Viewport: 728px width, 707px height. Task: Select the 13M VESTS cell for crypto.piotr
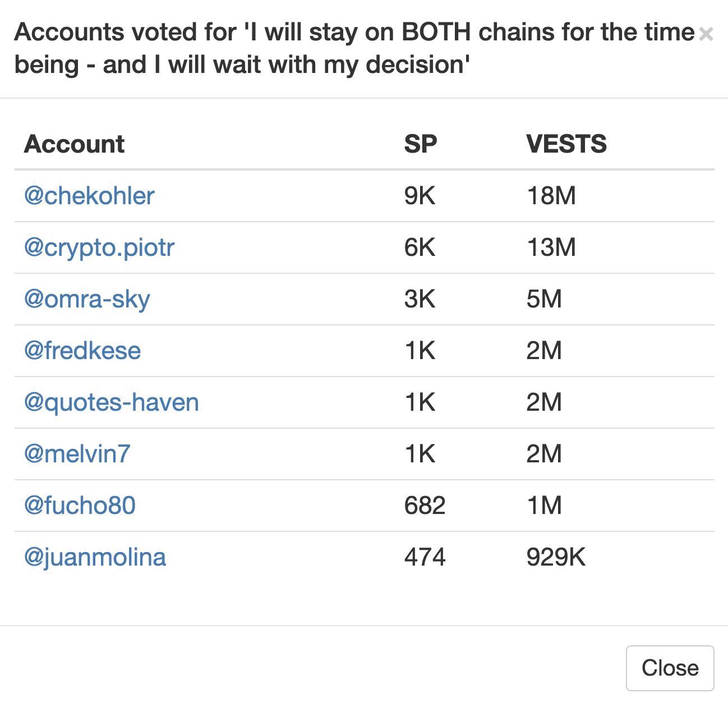point(551,247)
